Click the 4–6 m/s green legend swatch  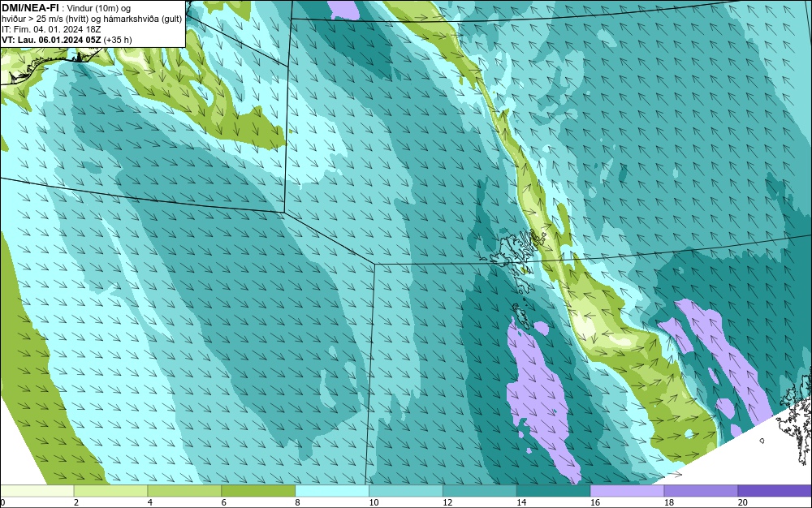click(184, 491)
